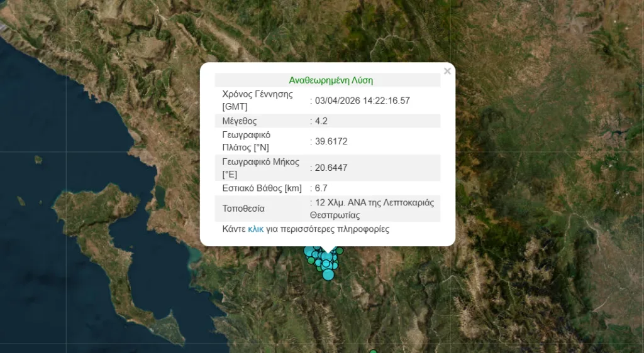Viewport: 644px width, 353px height.
Task: Select location text '12 Χλμ. ΑΝΑ της Λεπτοκαριάς'
Action: click(374, 202)
